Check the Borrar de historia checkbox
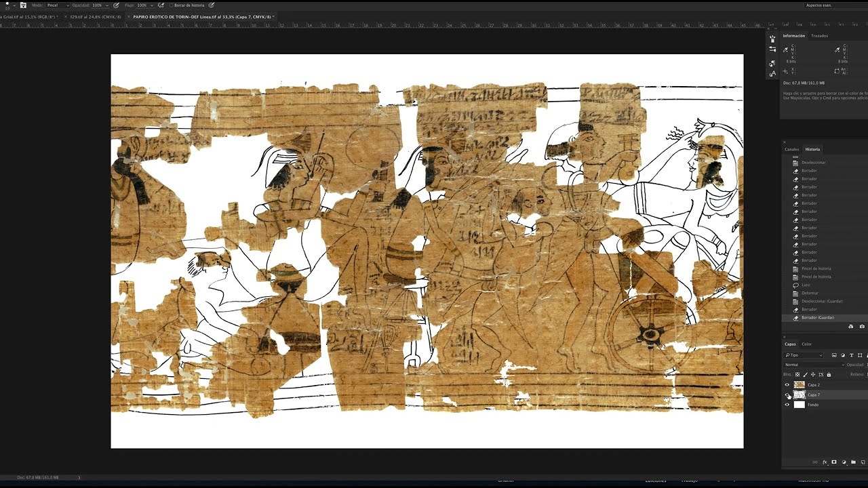Viewport: 868px width, 488px height. (171, 5)
